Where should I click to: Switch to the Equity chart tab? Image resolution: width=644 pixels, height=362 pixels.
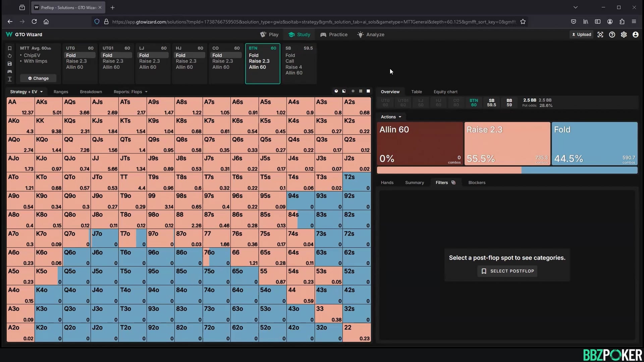pos(445,92)
